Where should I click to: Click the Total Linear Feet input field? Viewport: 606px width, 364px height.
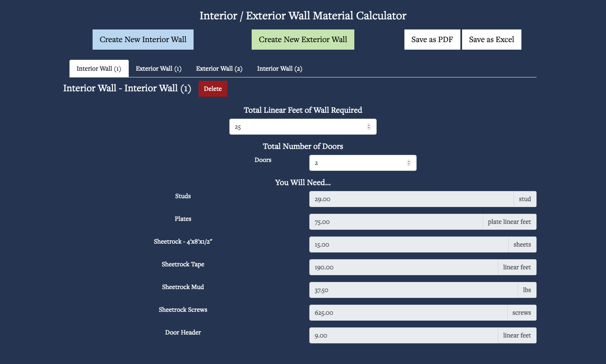(297, 127)
